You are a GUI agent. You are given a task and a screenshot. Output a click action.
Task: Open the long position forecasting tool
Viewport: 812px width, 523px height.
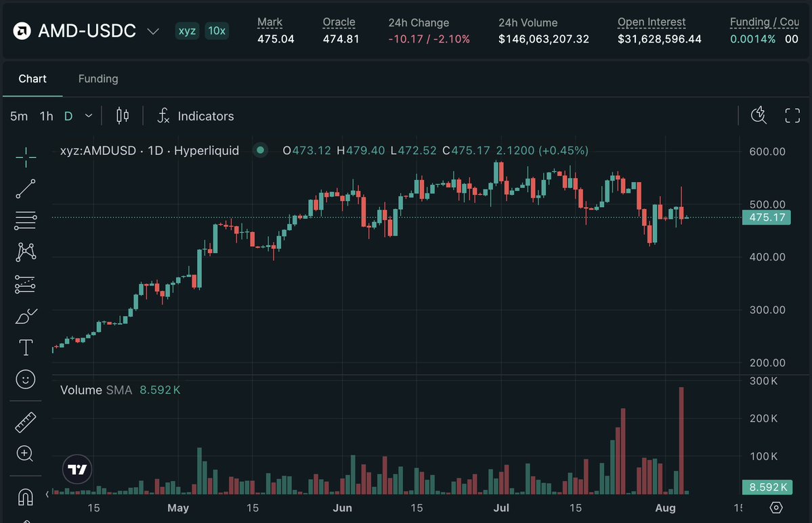tap(25, 284)
